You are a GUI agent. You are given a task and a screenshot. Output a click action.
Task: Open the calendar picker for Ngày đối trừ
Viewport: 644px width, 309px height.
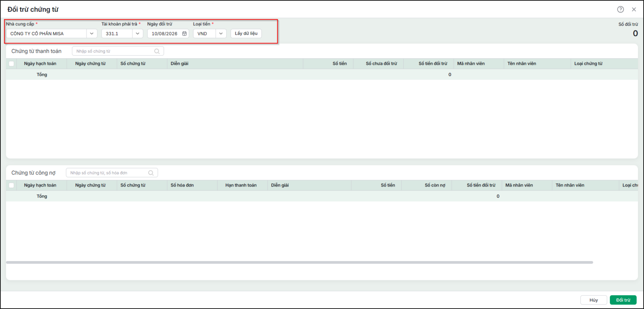tap(184, 33)
